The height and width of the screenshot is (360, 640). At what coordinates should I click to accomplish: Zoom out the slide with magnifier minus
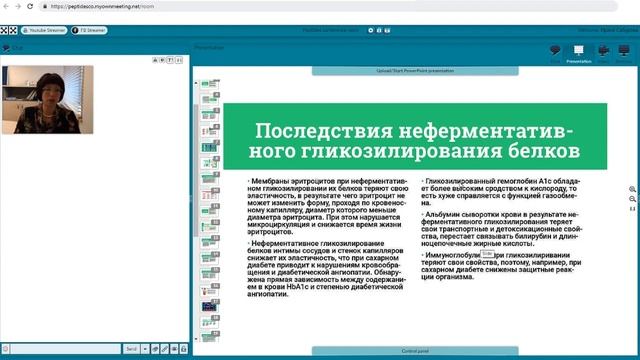[632, 199]
